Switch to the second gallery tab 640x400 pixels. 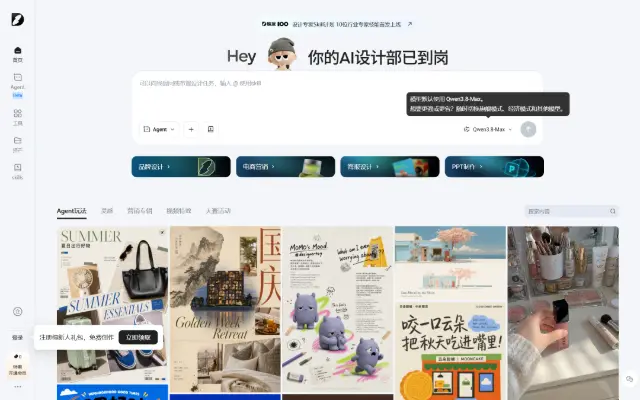click(107, 211)
